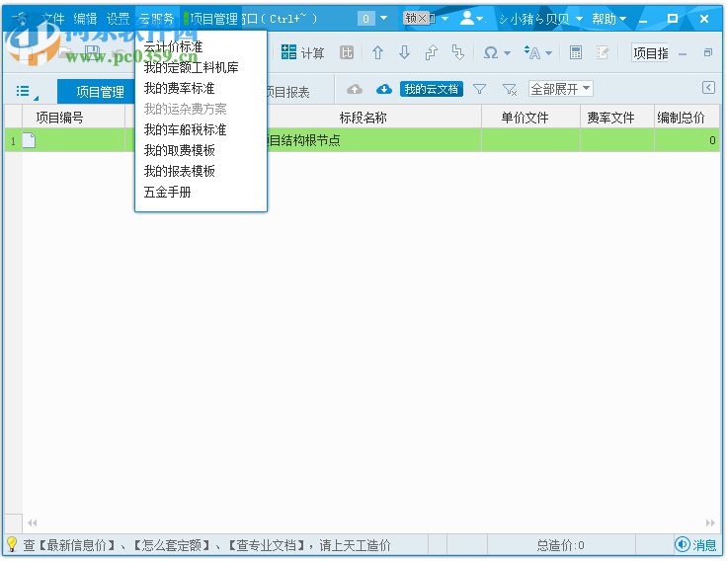This screenshot has height=561, width=728.
Task: Open the 全部展开 dropdown
Action: click(x=560, y=88)
